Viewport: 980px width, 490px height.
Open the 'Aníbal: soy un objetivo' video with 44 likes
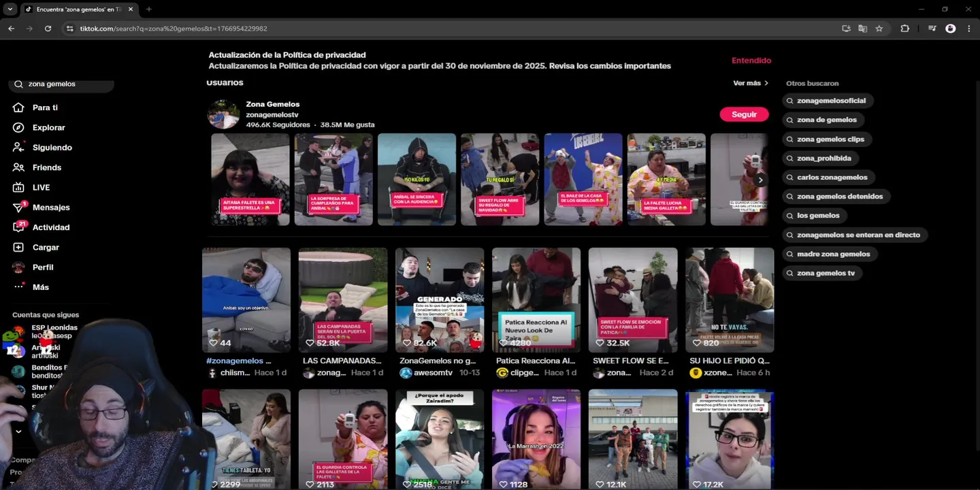(246, 300)
